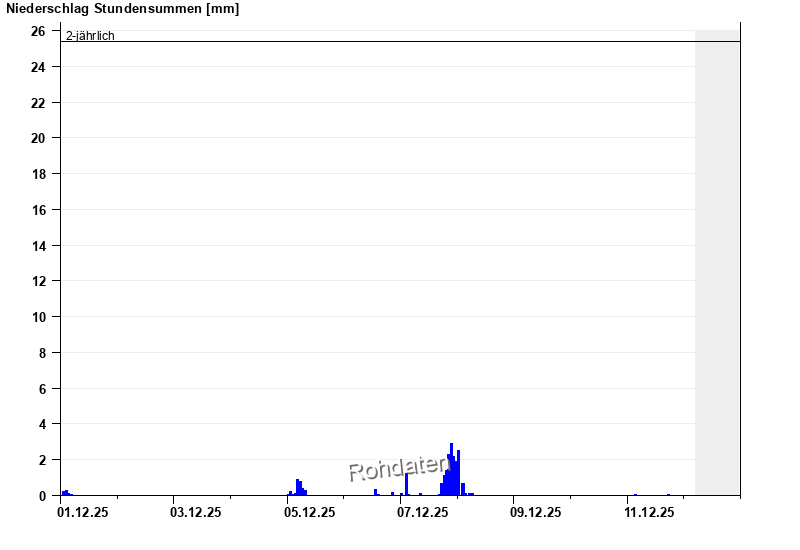Viewport: 800px width, 550px height.
Task: Select the 09.12.25 date label
Action: [x=535, y=513]
